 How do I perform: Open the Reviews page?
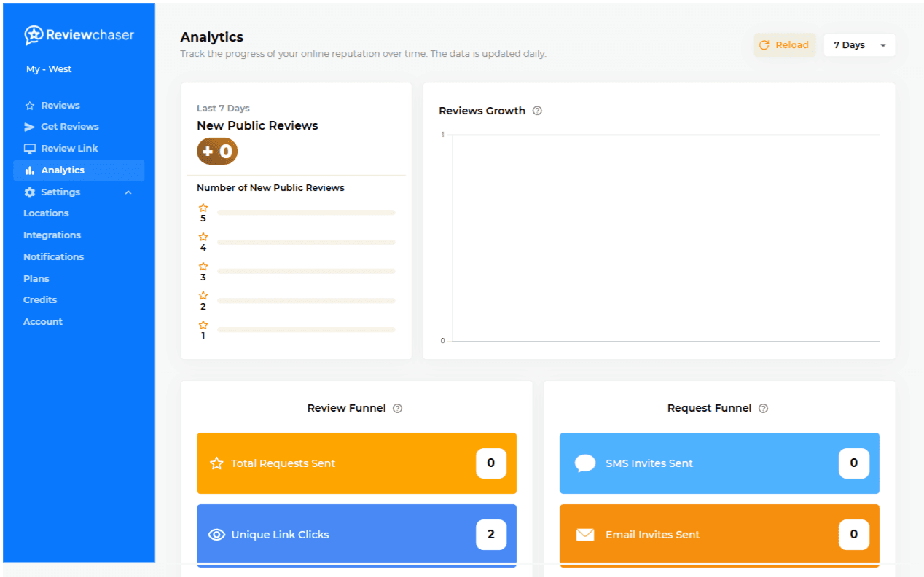point(60,106)
